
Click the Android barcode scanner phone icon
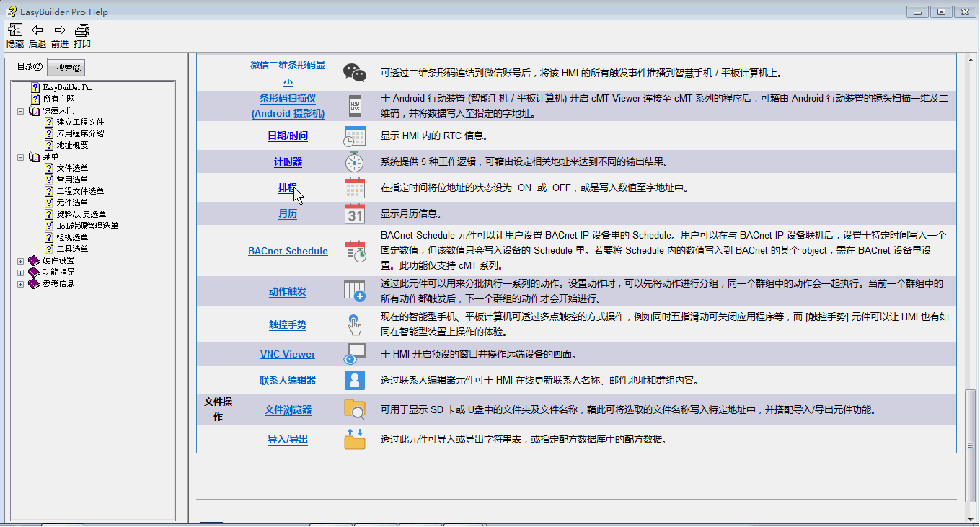[355, 106]
